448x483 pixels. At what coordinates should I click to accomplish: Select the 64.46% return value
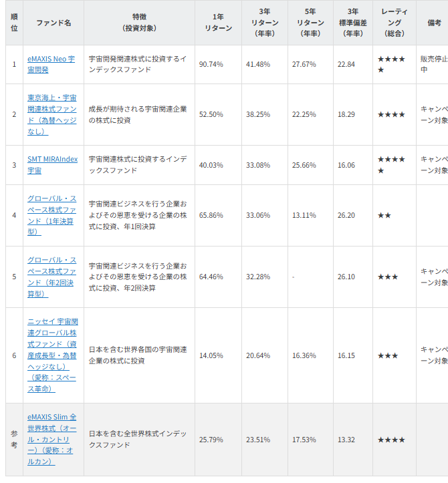[x=211, y=277]
